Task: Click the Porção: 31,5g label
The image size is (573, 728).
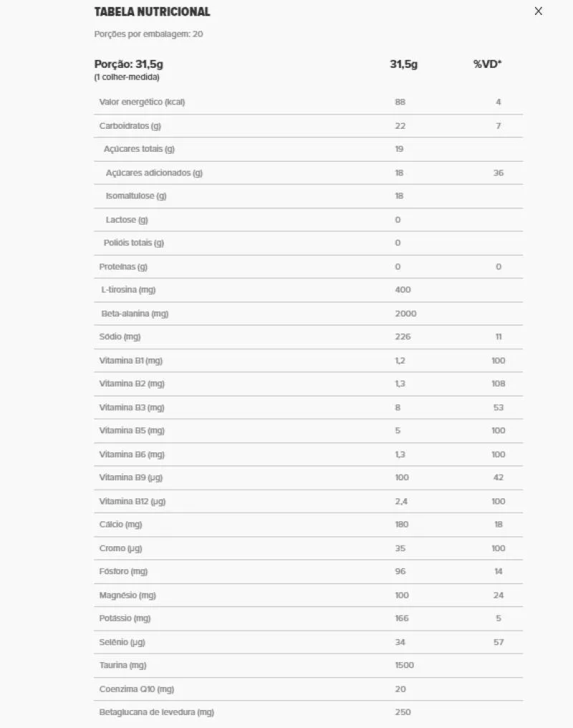Action: pos(129,64)
